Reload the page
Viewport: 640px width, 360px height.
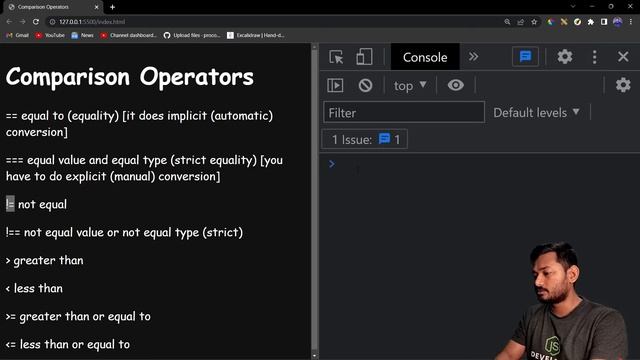click(36, 22)
